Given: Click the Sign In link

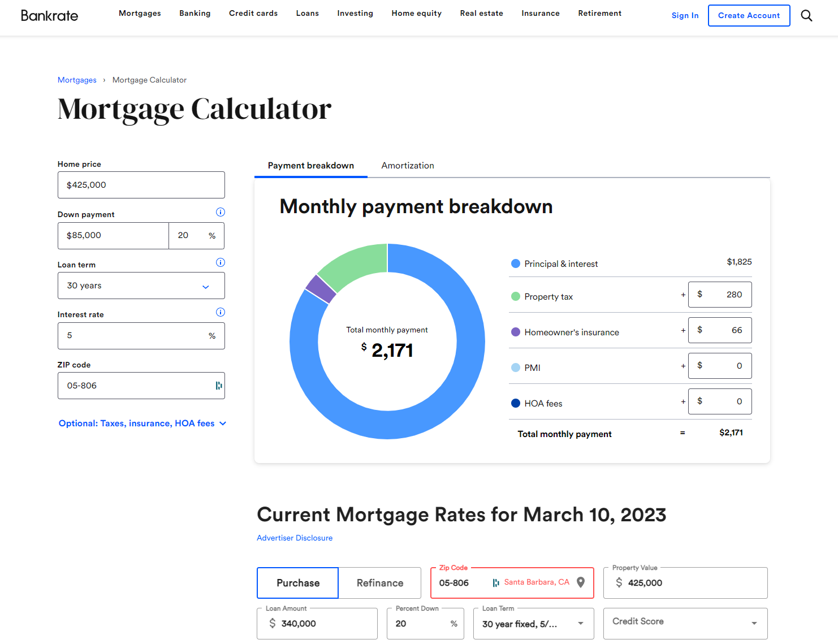Looking at the screenshot, I should tap(685, 15).
